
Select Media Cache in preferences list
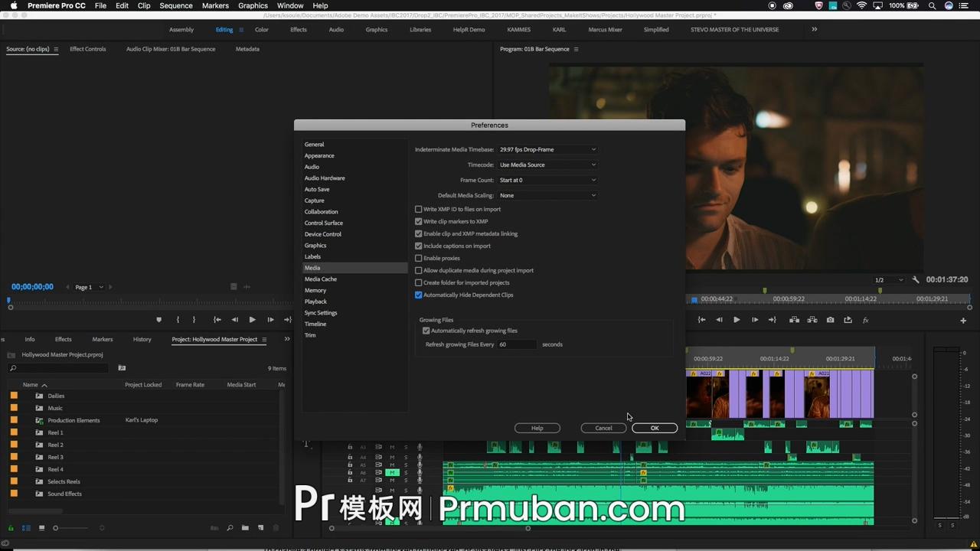tap(320, 279)
